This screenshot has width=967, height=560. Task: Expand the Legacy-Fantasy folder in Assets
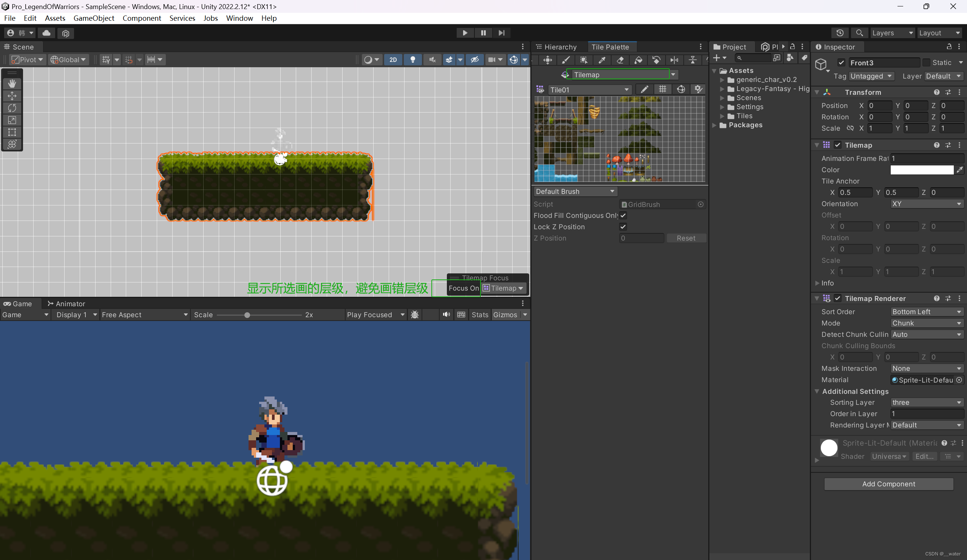click(722, 89)
